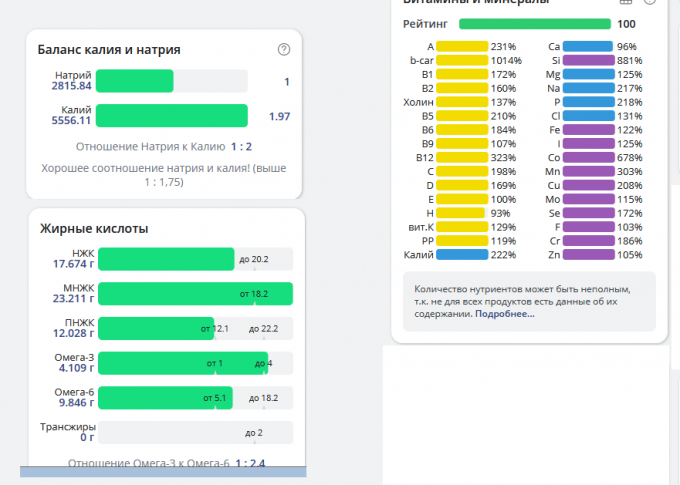Click the yellow B2 bar

462,88
